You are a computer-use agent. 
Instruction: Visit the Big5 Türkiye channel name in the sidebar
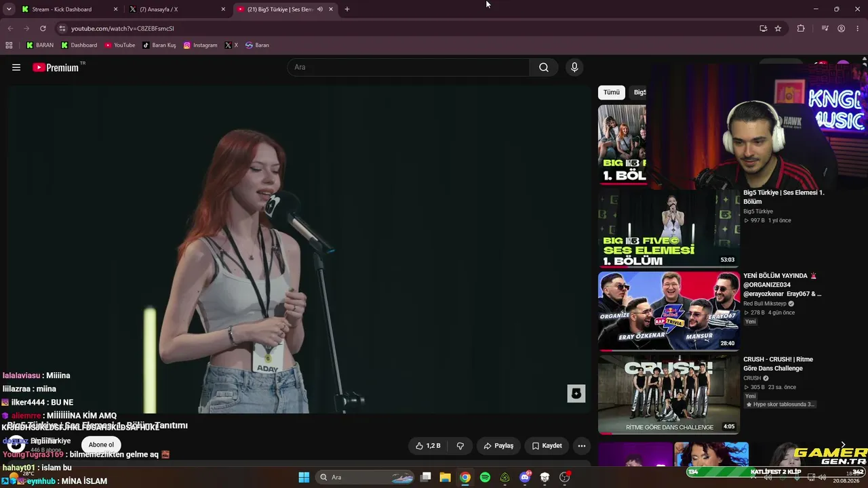758,211
